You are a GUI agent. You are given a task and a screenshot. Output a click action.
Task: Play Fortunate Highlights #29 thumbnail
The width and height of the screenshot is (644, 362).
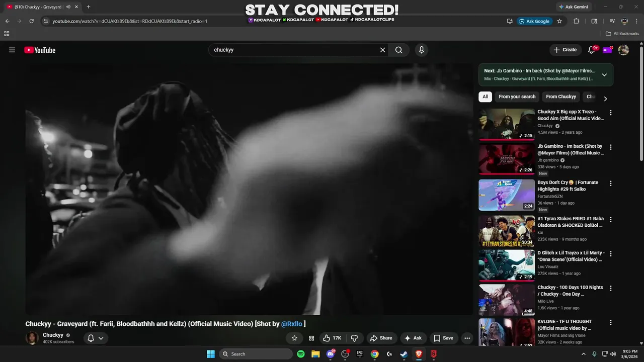point(507,195)
